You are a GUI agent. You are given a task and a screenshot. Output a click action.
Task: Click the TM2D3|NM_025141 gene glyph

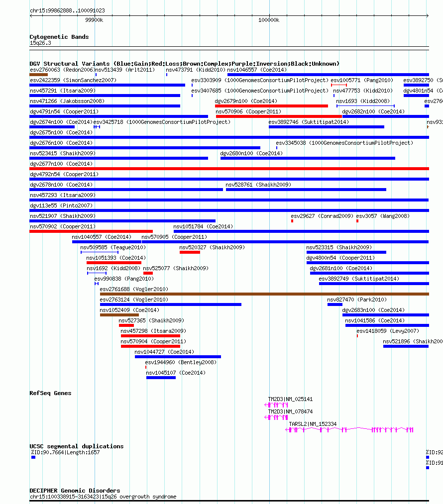point(276,405)
